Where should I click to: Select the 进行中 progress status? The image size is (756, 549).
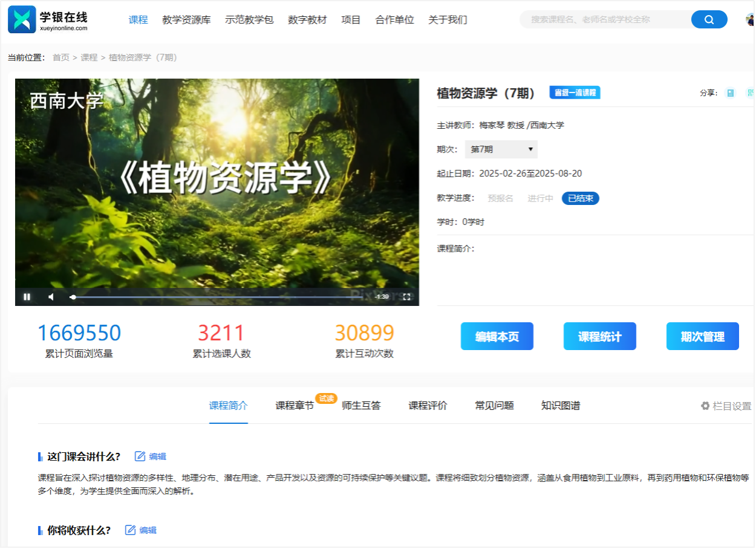[x=540, y=198]
